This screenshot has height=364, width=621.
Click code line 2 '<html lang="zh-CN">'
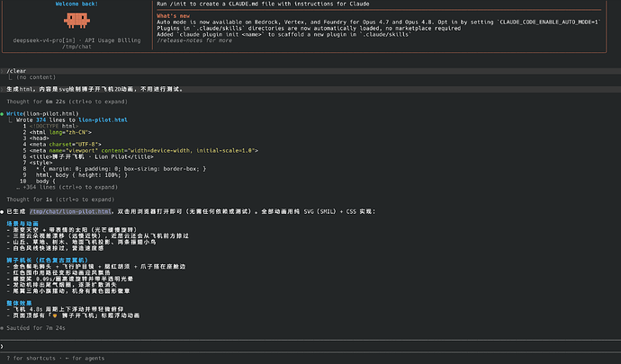[60, 132]
